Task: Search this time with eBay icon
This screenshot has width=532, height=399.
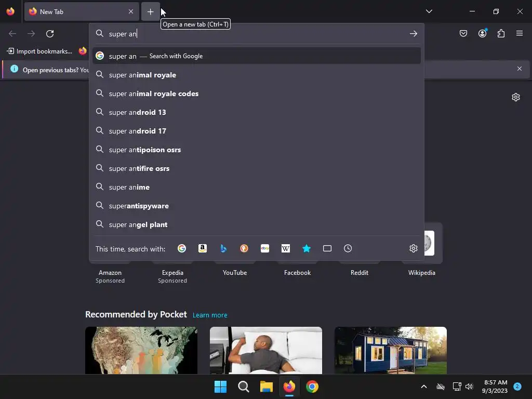Action: click(x=265, y=248)
